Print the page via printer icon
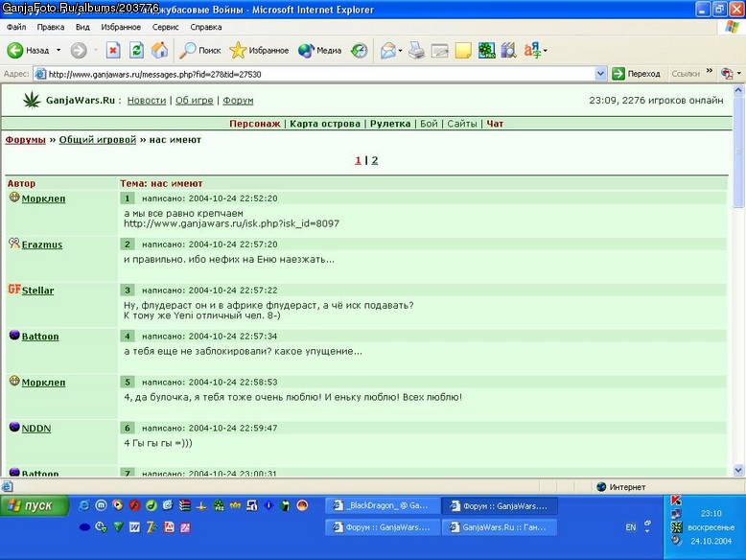746x560 pixels. tap(416, 50)
